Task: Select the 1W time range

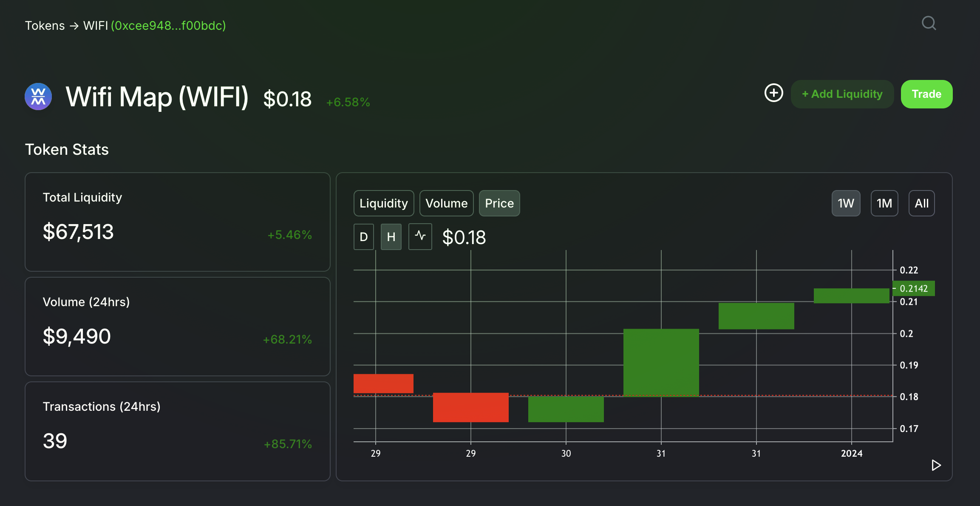Action: (846, 203)
